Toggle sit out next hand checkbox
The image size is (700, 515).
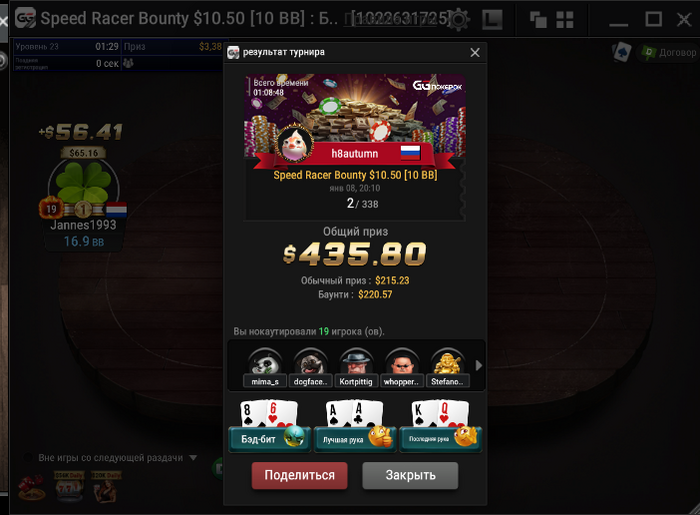(28, 457)
